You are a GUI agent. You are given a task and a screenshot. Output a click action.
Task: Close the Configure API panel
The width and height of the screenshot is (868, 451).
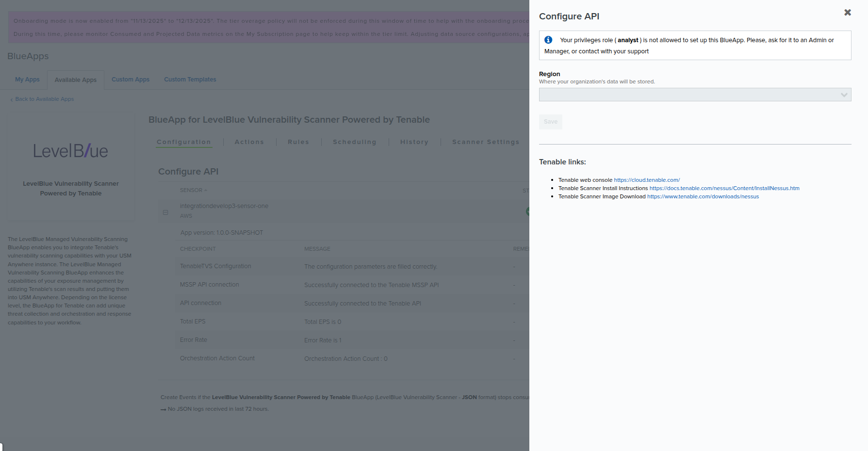pos(847,13)
